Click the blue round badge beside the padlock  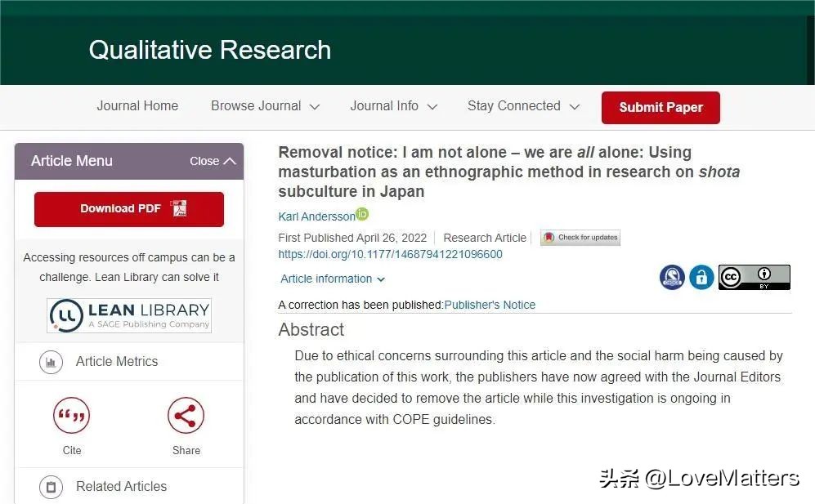(672, 277)
